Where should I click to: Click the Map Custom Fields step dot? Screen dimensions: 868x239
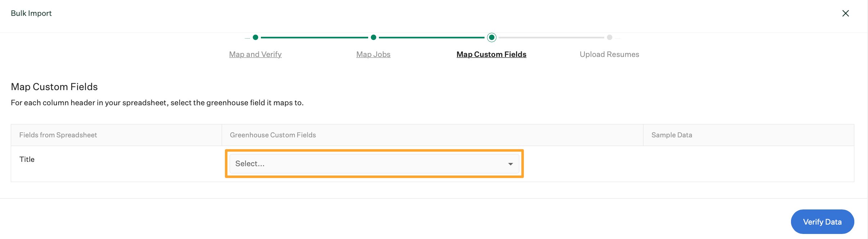[x=492, y=37]
